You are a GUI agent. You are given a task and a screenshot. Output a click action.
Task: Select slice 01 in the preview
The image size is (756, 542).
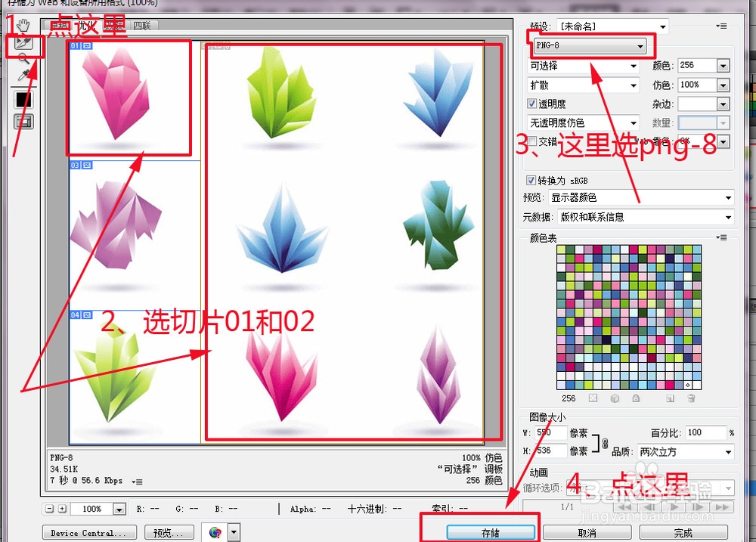click(x=129, y=98)
